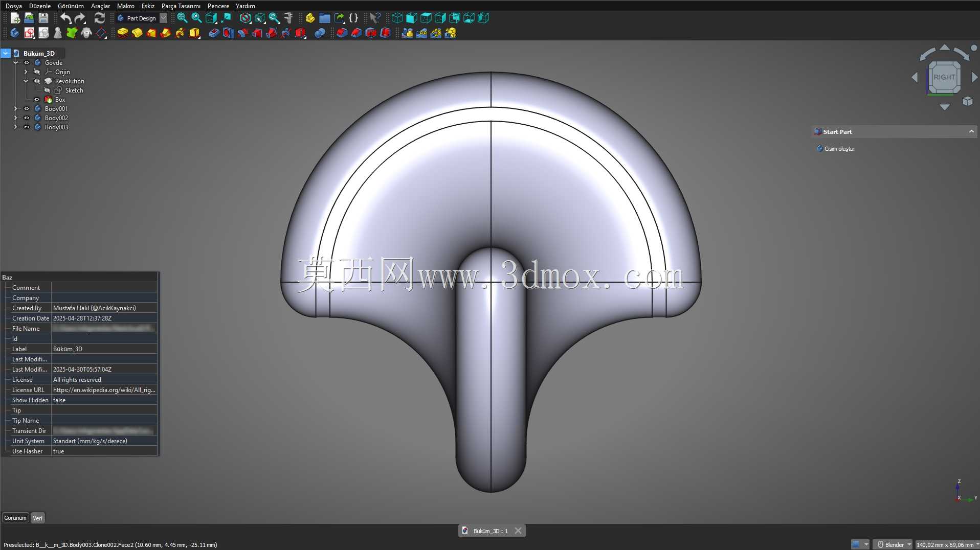Select the Pad tool
This screenshot has width=980, height=550.
tap(123, 33)
